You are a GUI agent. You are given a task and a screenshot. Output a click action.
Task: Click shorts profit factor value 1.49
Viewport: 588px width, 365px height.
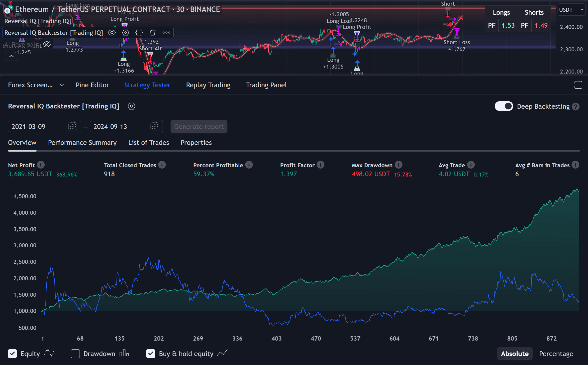[541, 25]
